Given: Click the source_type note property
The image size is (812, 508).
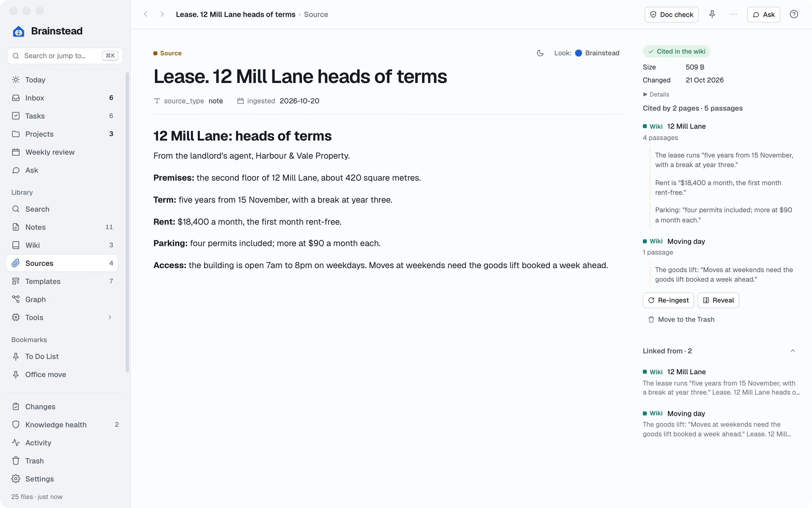Looking at the screenshot, I should [188, 101].
